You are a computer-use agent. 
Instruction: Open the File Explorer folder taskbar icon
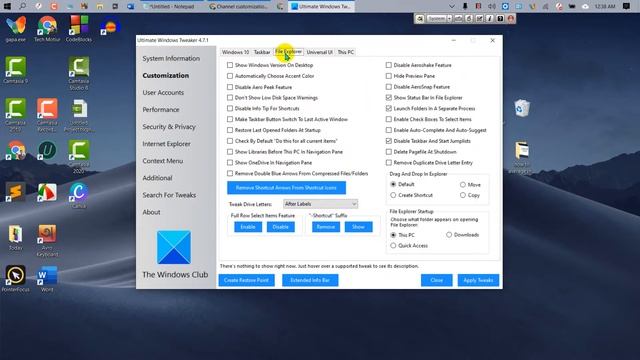(x=100, y=6)
